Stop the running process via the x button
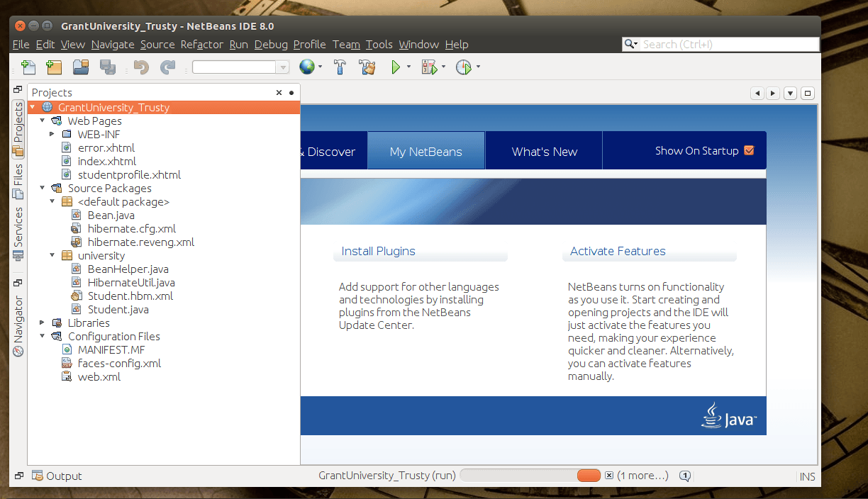This screenshot has height=499, width=868. click(x=608, y=476)
